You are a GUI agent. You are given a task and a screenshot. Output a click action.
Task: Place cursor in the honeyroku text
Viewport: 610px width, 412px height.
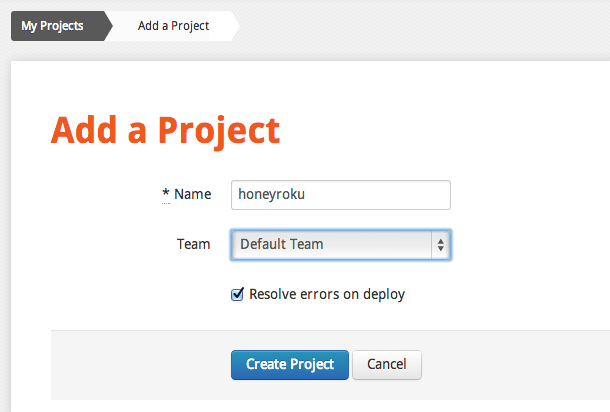click(272, 195)
